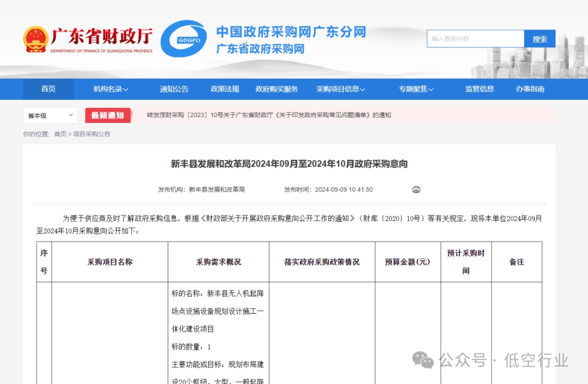Expand the 采购项目信息 navigation dropdown
This screenshot has width=588, height=384.
(x=340, y=89)
